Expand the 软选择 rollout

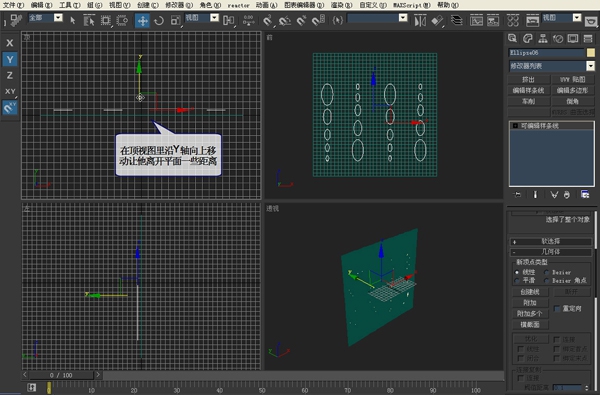click(x=551, y=242)
